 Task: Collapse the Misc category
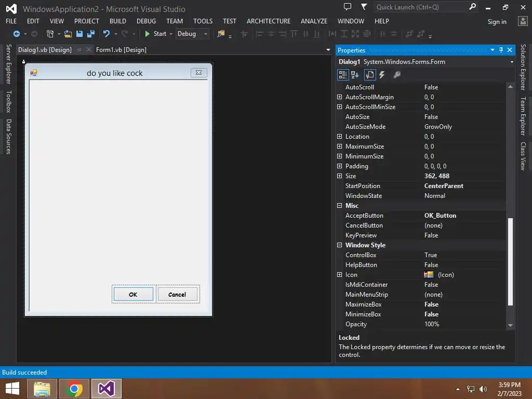point(339,206)
